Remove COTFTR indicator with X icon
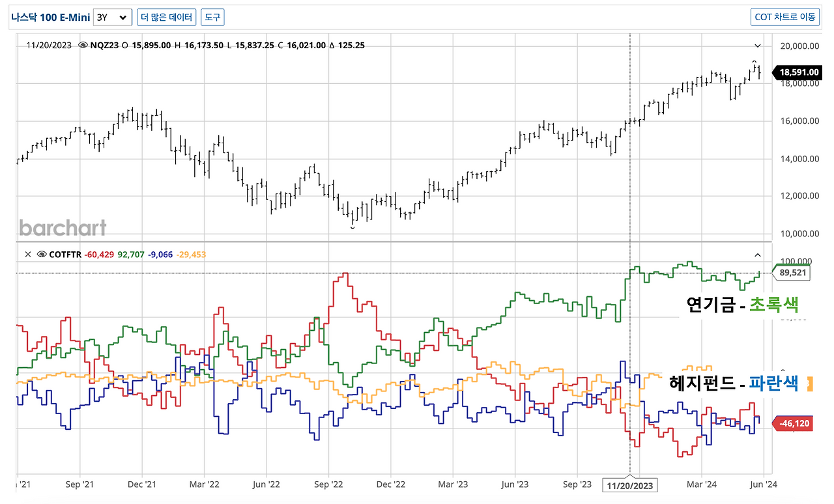Viewport: 834px width, 504px height. (28, 255)
